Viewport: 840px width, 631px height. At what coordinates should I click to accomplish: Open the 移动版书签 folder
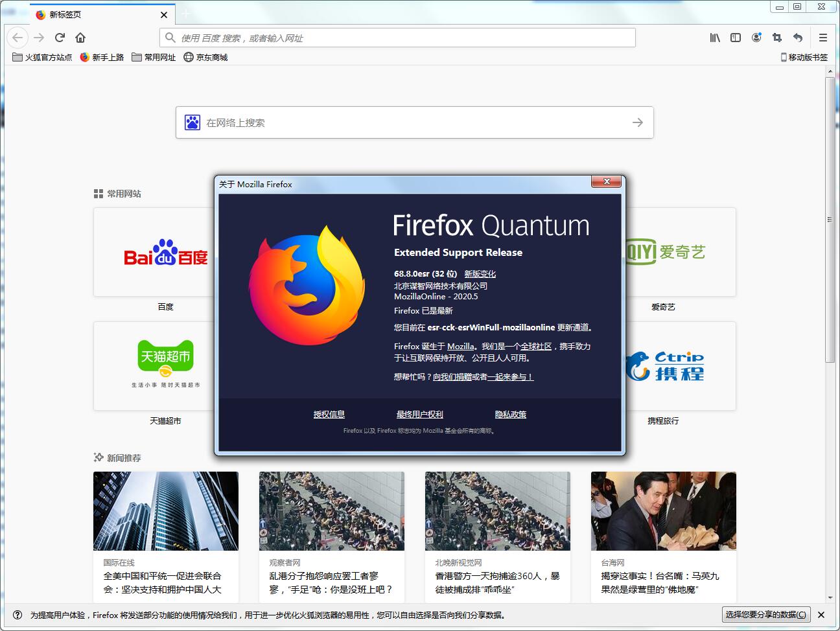point(804,57)
